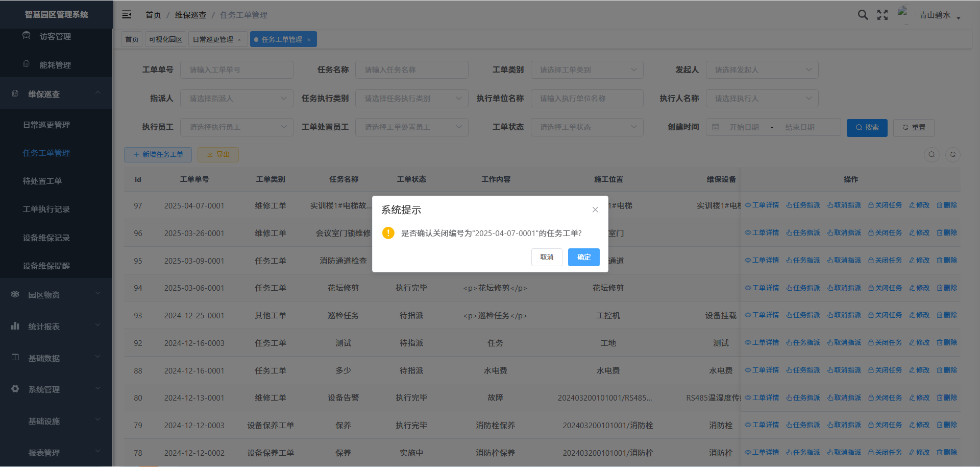The image size is (980, 467).
Task: Expand the 工单状态 dropdown
Action: click(586, 127)
